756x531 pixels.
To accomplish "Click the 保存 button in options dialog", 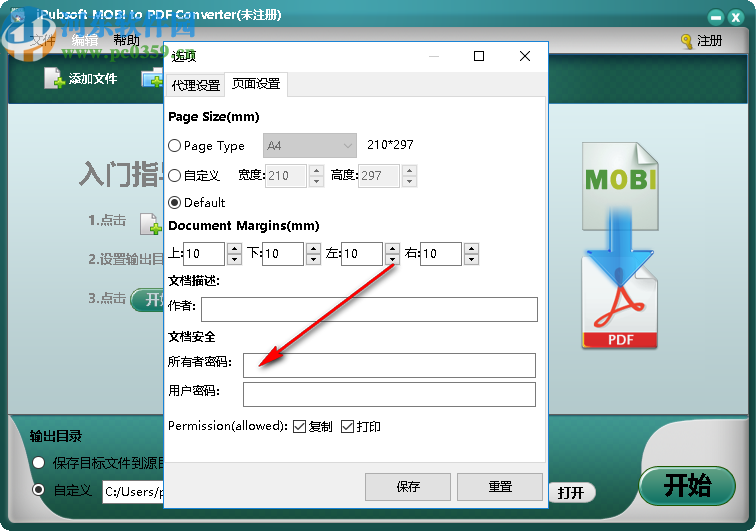I will 408,486.
